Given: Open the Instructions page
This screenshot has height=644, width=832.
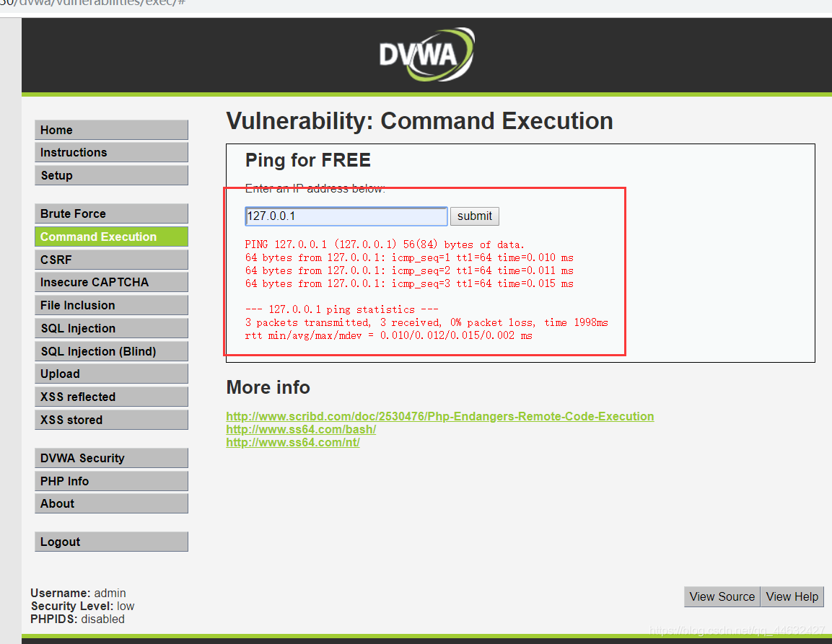Looking at the screenshot, I should tap(111, 152).
